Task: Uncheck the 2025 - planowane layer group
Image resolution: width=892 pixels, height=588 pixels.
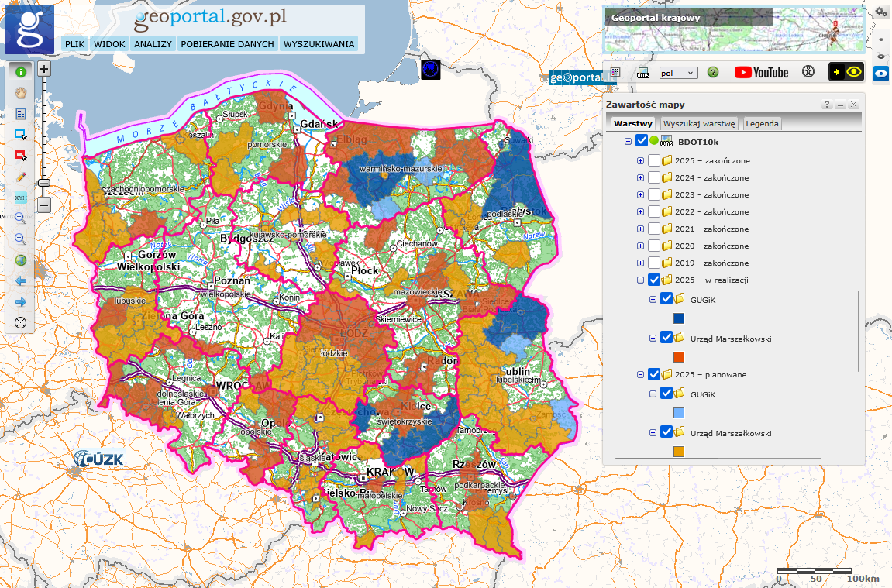Action: point(654,374)
